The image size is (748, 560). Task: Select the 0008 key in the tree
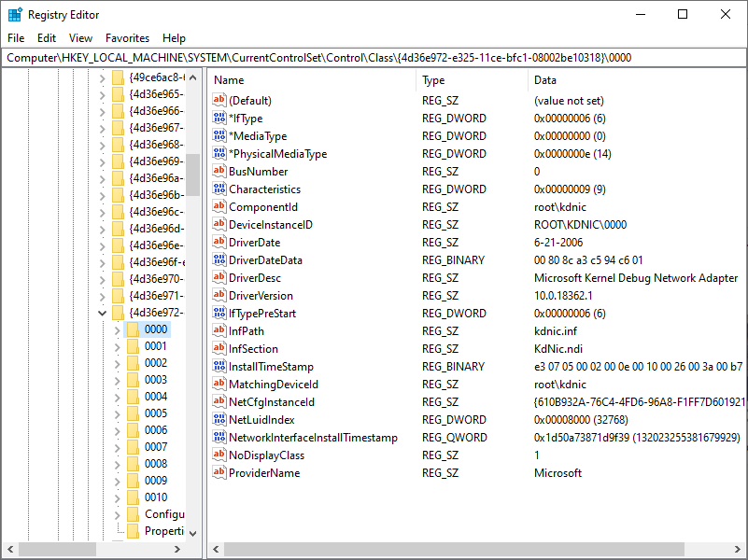click(156, 464)
